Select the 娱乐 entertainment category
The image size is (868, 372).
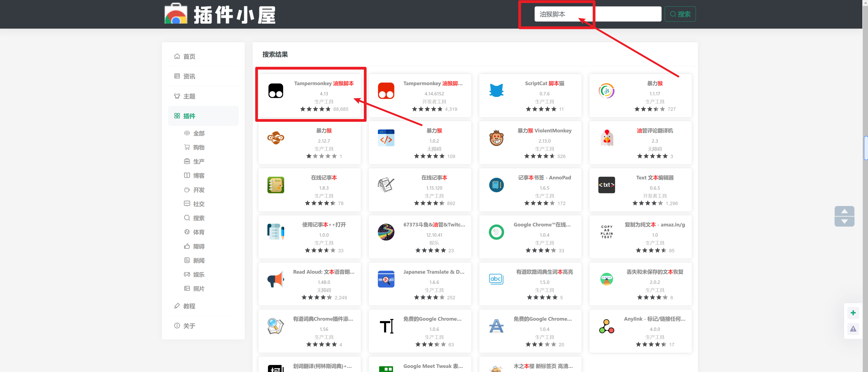pyautogui.click(x=198, y=275)
